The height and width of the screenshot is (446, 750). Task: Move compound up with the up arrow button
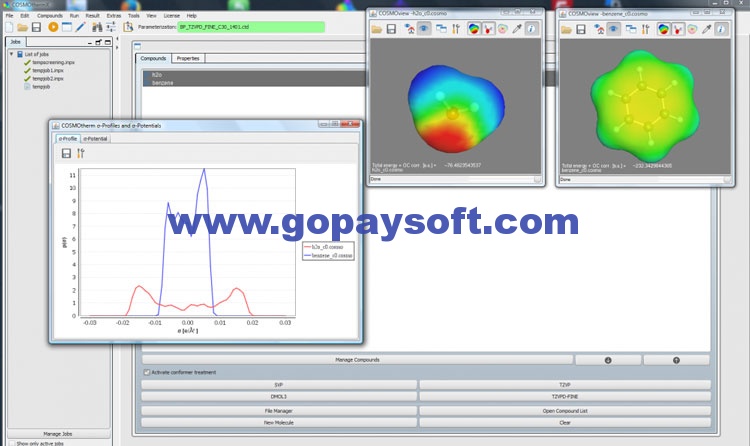point(676,360)
